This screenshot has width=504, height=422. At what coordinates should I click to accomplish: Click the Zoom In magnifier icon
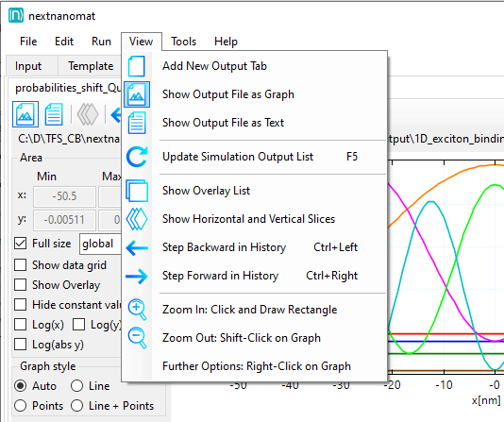click(137, 310)
